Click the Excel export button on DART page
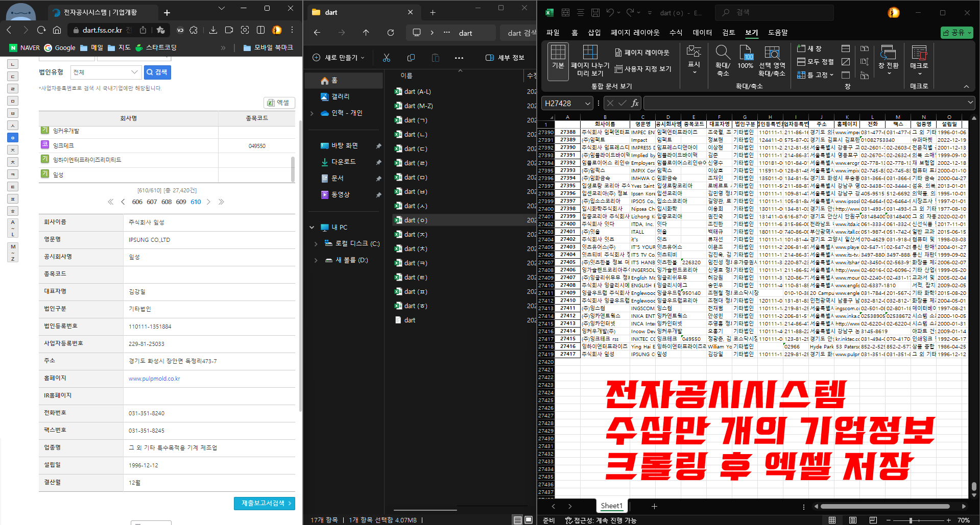This screenshot has height=525, width=980. 278,103
